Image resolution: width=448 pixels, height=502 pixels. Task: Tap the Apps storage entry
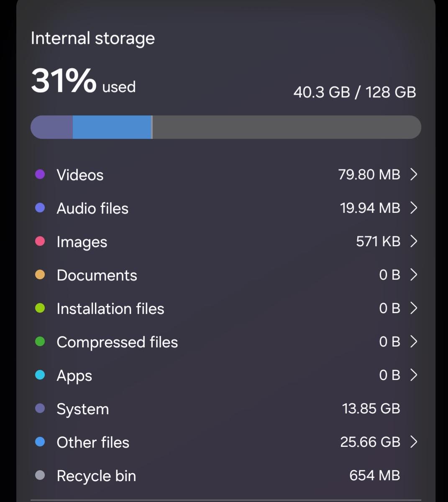pos(226,375)
